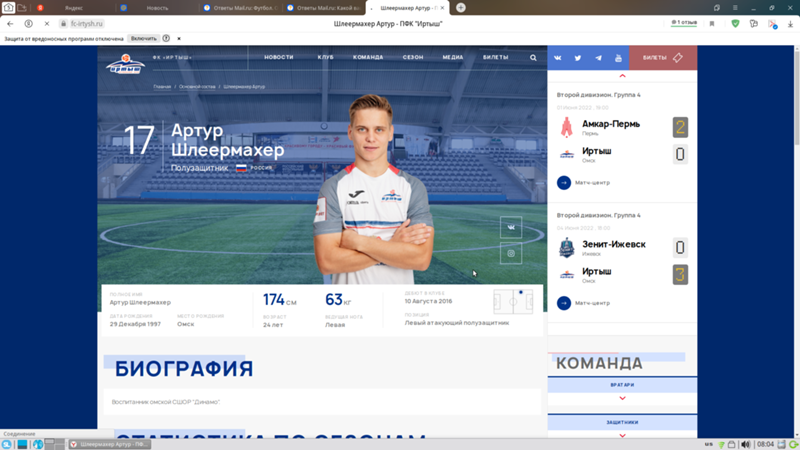Open the Yandex account icon beside back arrow

click(x=29, y=23)
